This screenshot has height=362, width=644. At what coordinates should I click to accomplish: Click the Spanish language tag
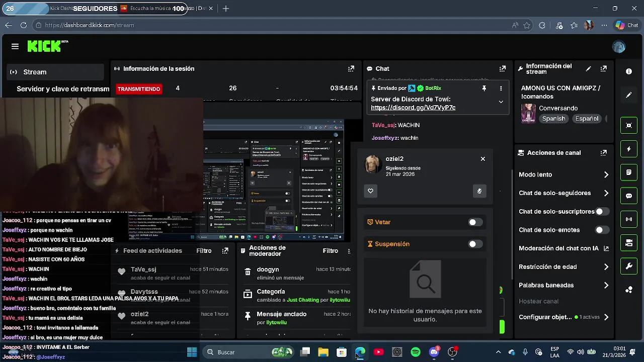tap(553, 119)
